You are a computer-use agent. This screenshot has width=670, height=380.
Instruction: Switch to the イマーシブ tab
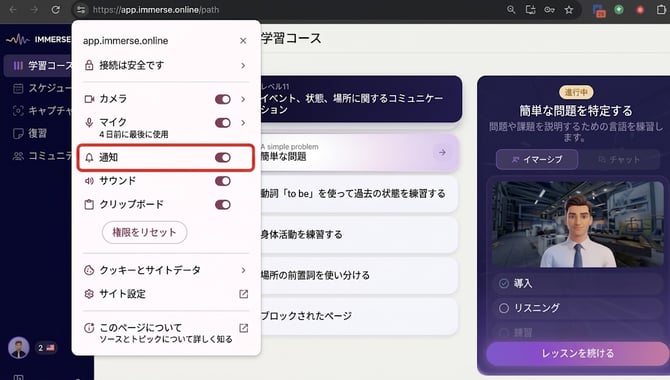point(537,159)
